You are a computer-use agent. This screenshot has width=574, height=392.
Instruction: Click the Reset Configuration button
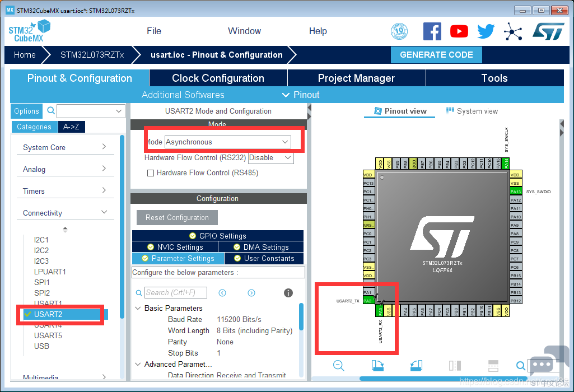(177, 217)
